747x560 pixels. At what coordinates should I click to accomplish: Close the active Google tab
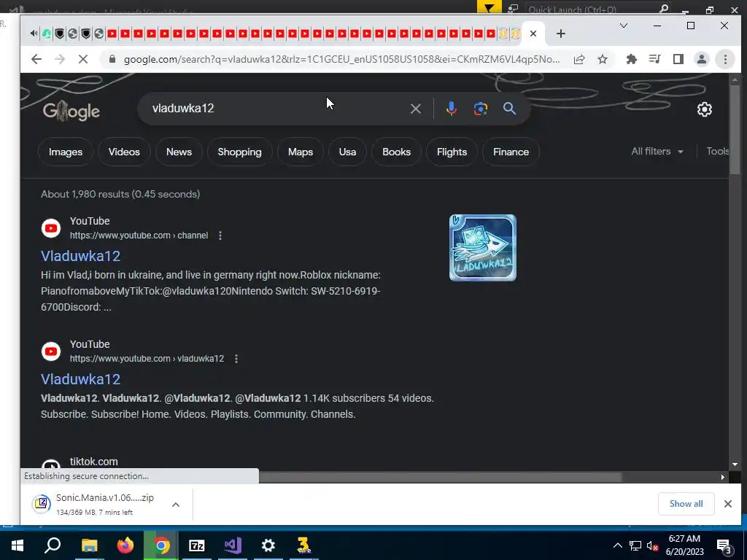point(533,34)
